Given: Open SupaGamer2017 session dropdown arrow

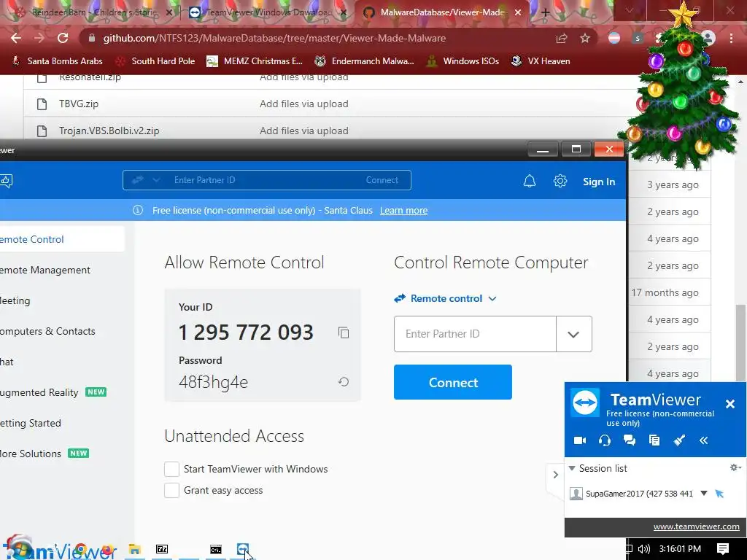Looking at the screenshot, I should point(704,494).
